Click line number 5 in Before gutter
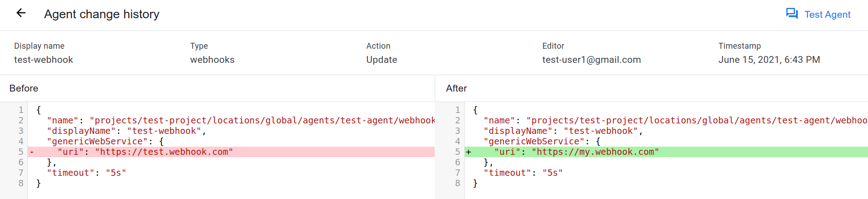The height and width of the screenshot is (199, 868). click(x=21, y=152)
